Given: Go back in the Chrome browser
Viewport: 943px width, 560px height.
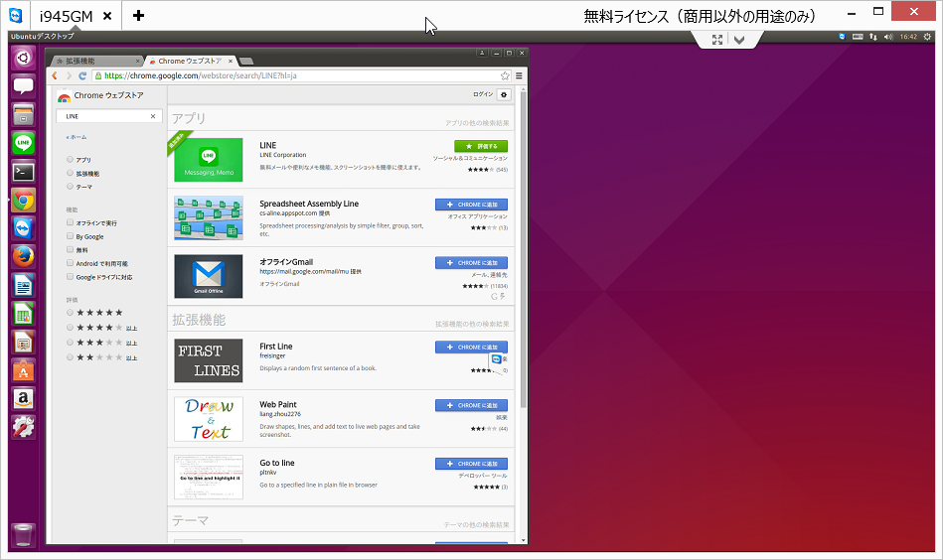Looking at the screenshot, I should 55,75.
